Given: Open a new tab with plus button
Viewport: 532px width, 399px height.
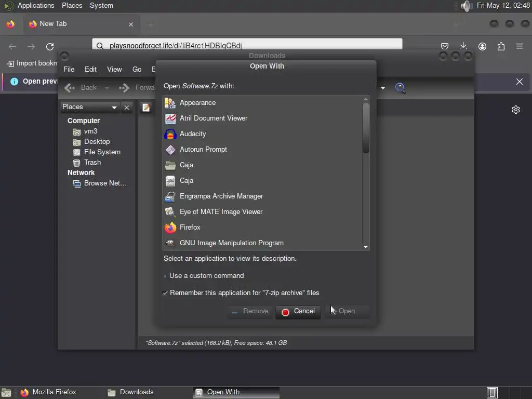Looking at the screenshot, I should [151, 24].
